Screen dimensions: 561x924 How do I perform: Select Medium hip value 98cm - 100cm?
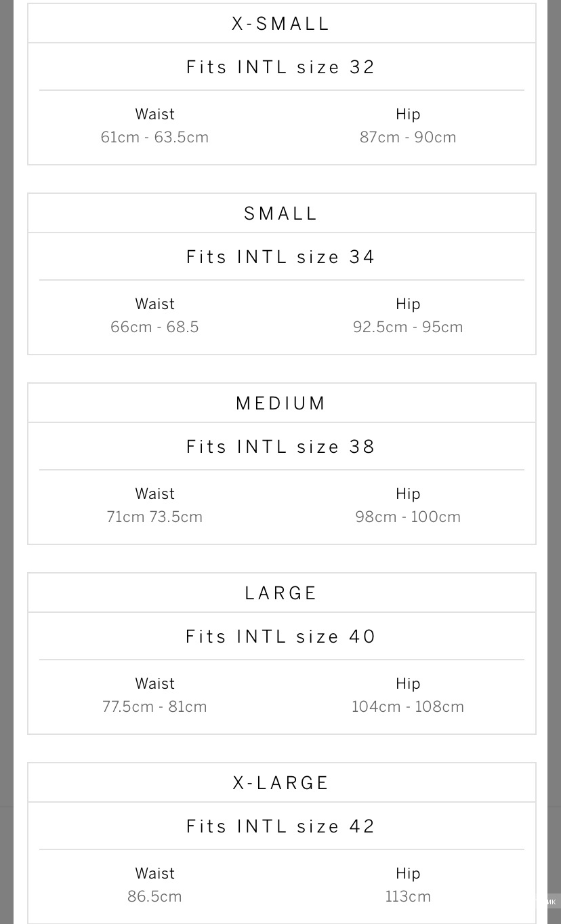(408, 517)
